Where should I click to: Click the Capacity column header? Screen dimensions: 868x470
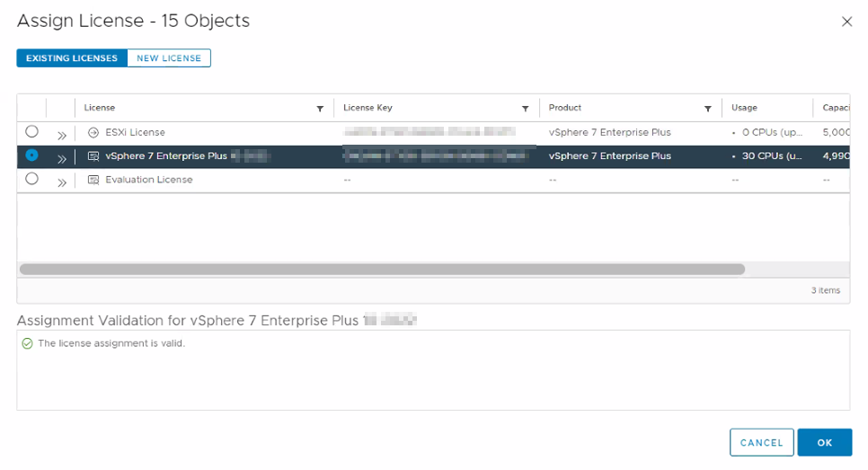pyautogui.click(x=836, y=108)
